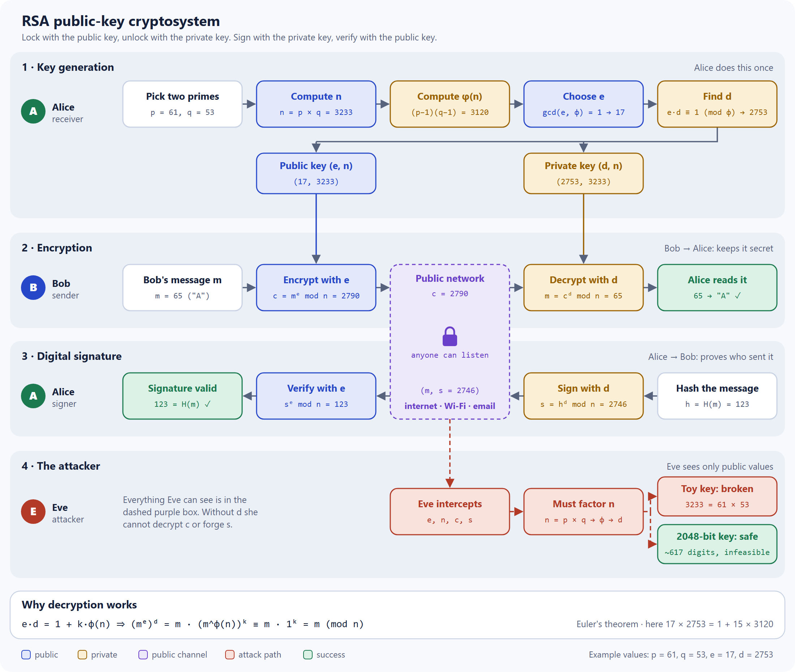Click the Signature valid box
Screen dimensions: 795x672
point(182,396)
